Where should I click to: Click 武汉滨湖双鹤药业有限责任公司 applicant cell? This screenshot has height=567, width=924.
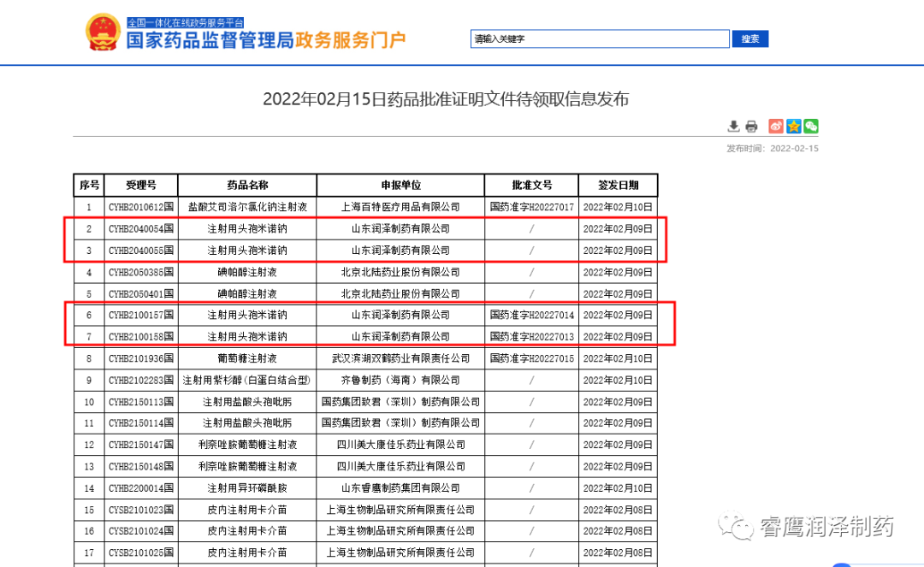click(x=400, y=358)
